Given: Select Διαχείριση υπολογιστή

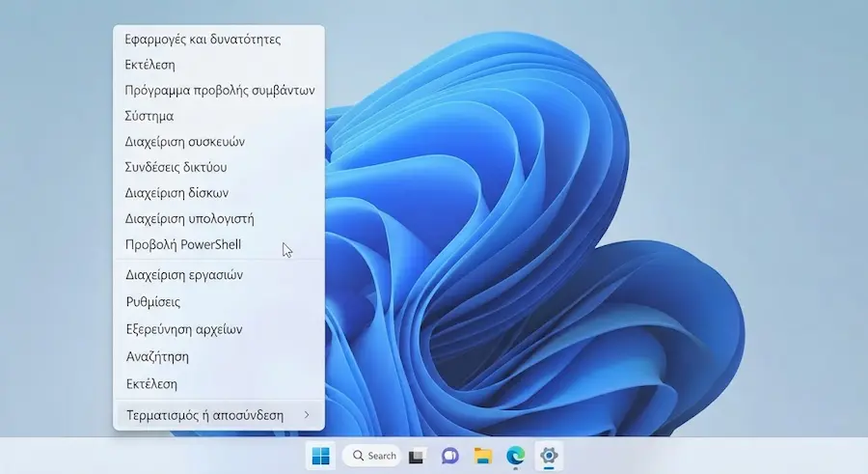Looking at the screenshot, I should tap(219, 218).
